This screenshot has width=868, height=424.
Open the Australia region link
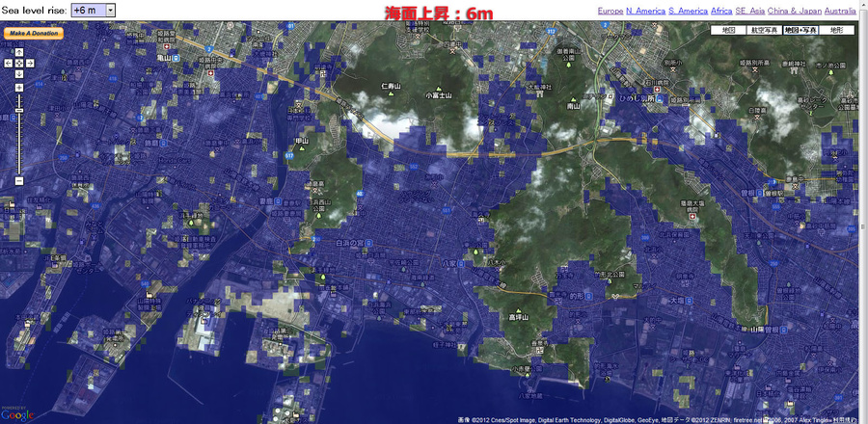(840, 11)
